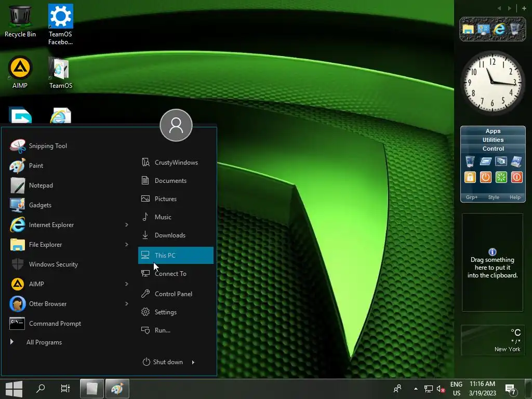The height and width of the screenshot is (399, 532).
Task: Select the Control tab in the gadget
Action: click(493, 149)
